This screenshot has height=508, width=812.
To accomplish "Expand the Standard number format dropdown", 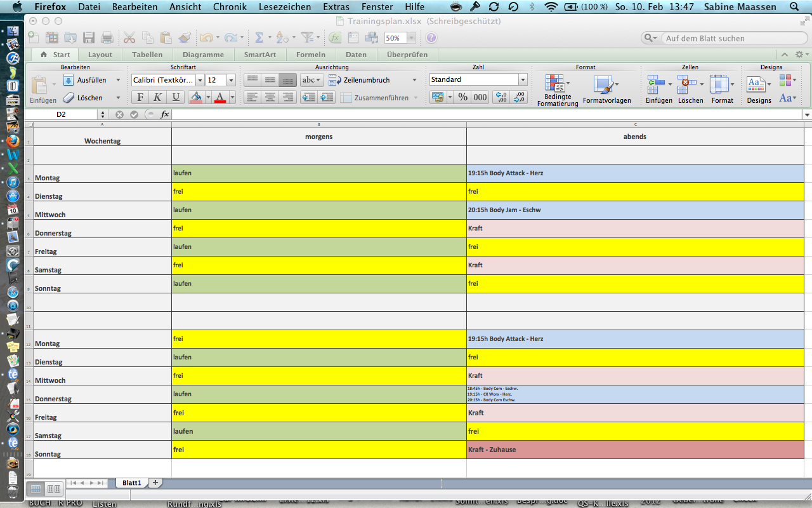I will coord(523,80).
